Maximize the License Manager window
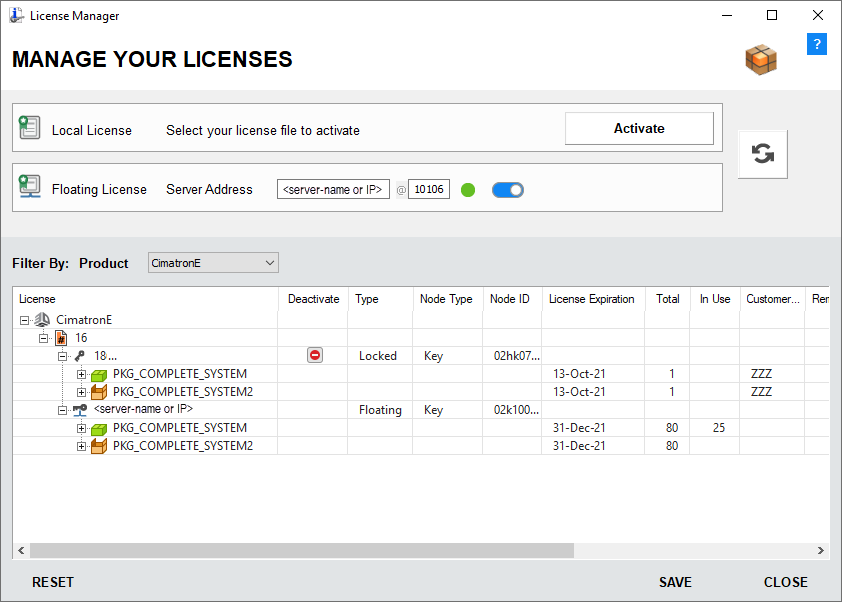 [x=772, y=15]
